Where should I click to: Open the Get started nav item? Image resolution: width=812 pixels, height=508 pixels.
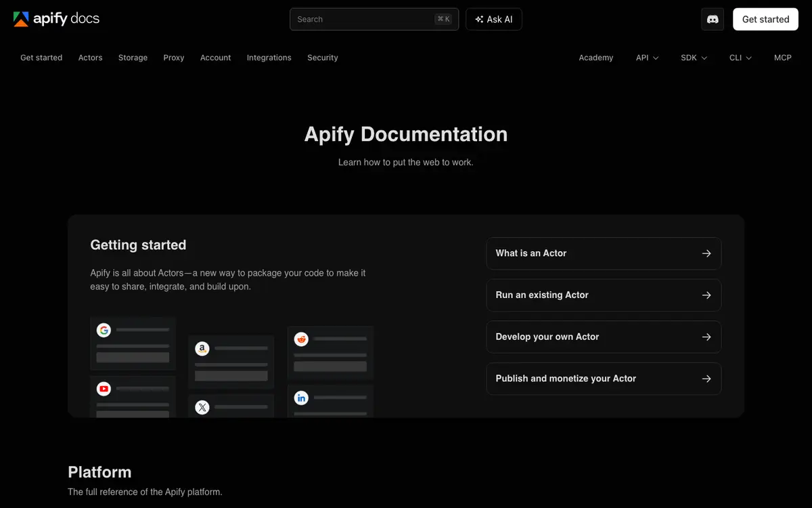tap(41, 58)
